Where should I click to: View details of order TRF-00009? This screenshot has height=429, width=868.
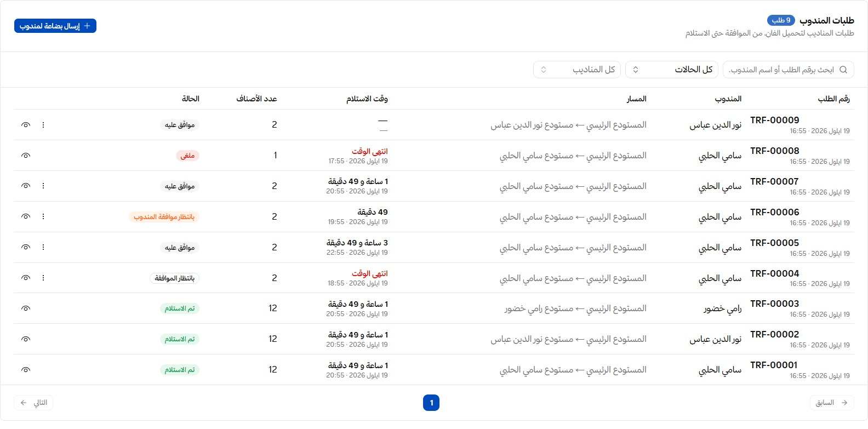click(x=26, y=125)
